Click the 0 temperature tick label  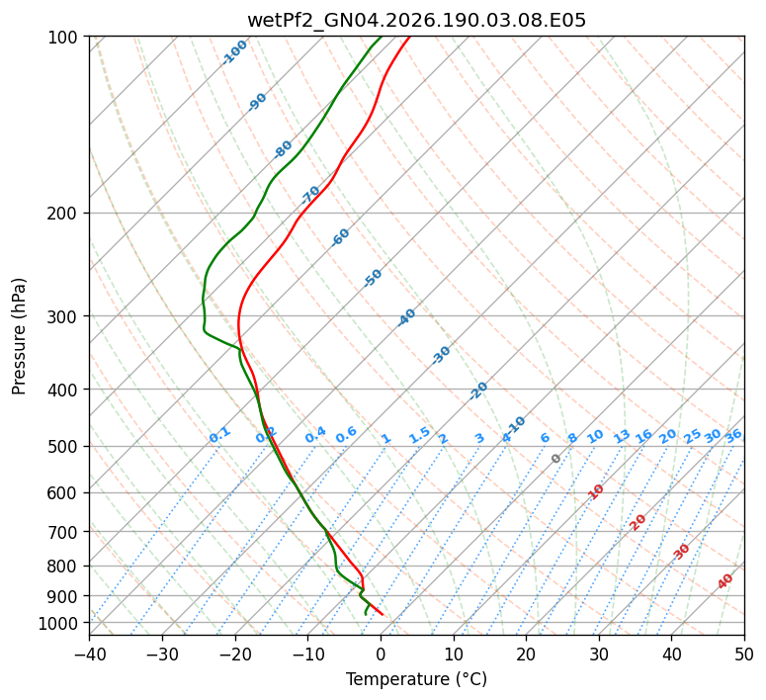(x=382, y=654)
